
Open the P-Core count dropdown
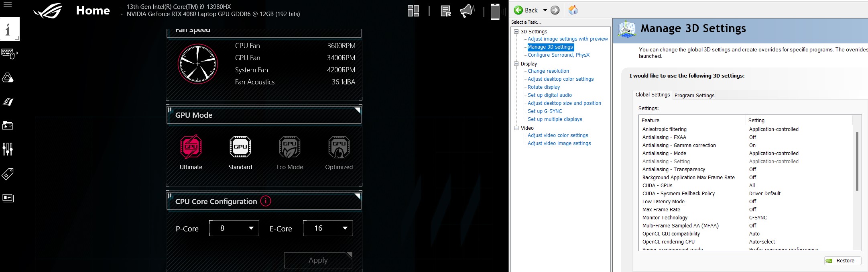(234, 228)
